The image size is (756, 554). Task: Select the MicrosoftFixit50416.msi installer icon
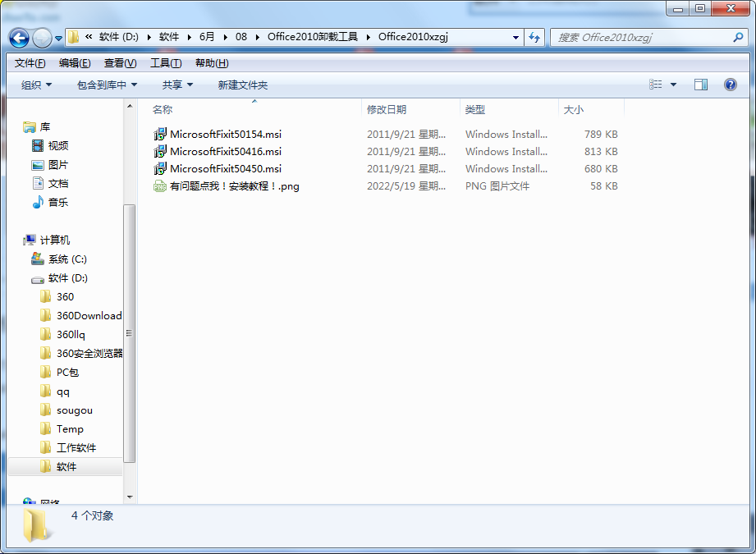click(x=159, y=152)
